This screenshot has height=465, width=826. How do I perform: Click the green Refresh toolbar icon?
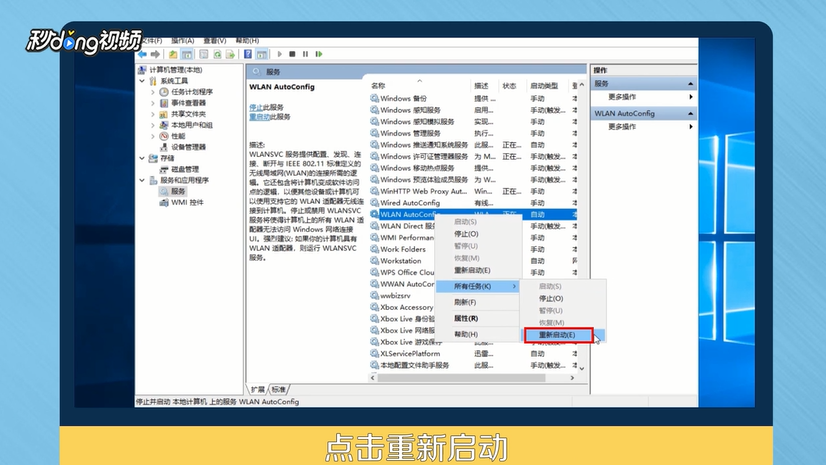217,54
